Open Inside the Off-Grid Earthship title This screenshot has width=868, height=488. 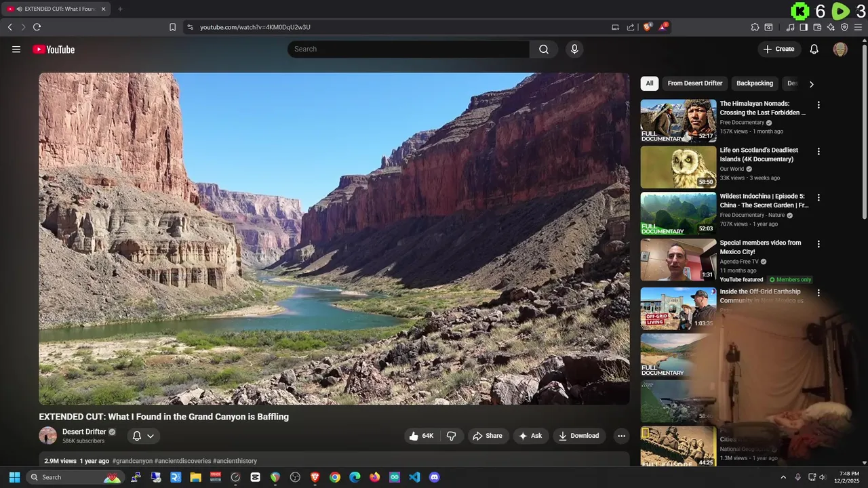point(762,296)
